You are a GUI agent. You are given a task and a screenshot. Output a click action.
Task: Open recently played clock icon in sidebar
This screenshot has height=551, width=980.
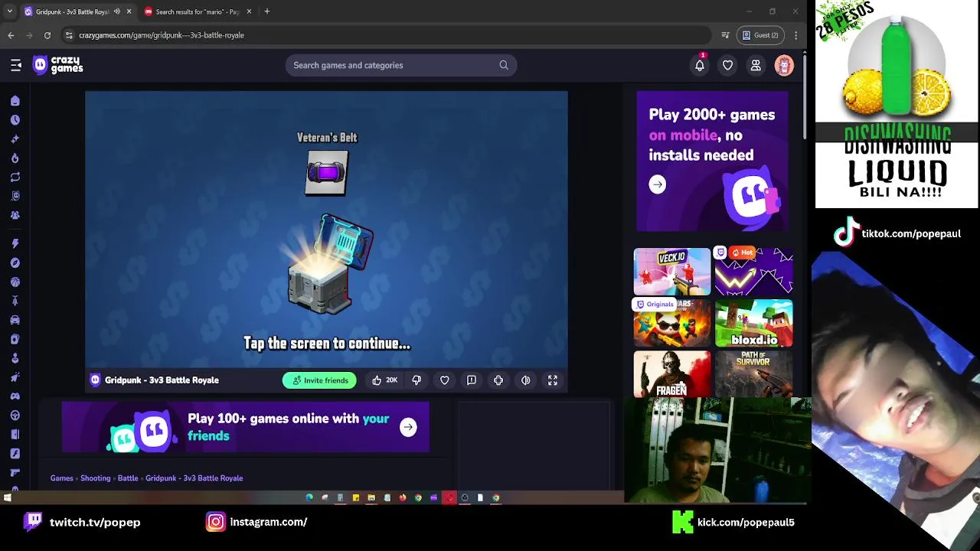click(x=15, y=120)
